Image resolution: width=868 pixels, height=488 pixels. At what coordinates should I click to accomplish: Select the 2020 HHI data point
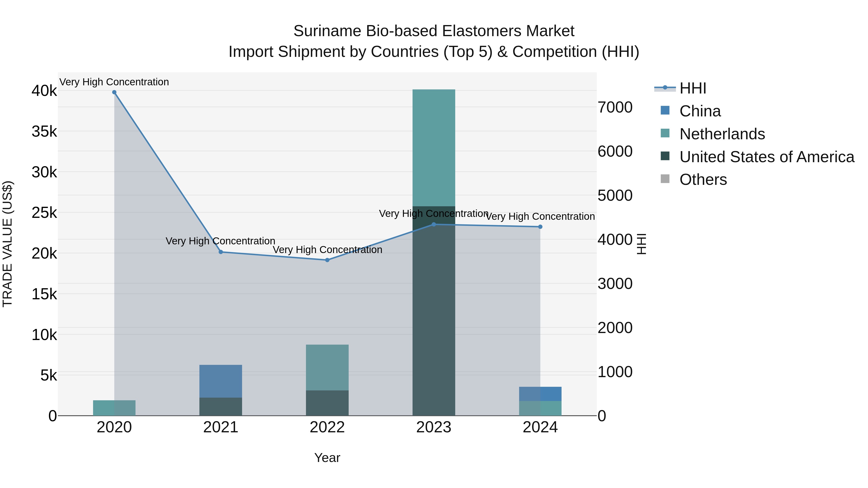tap(114, 92)
